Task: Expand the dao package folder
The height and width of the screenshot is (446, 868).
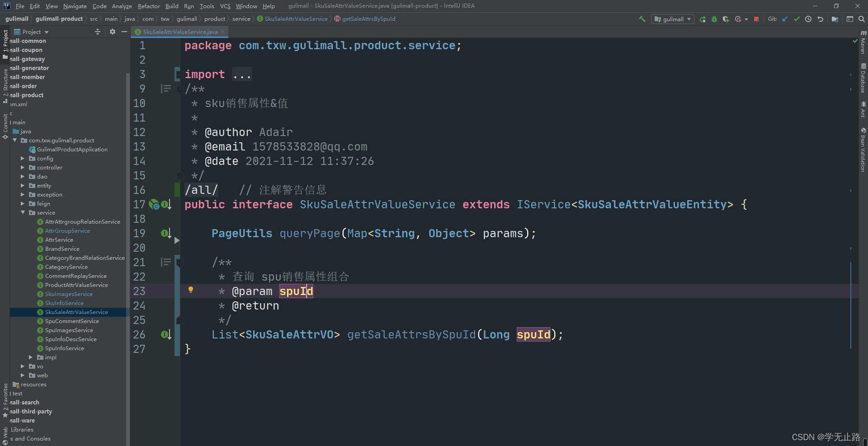Action: tap(23, 177)
